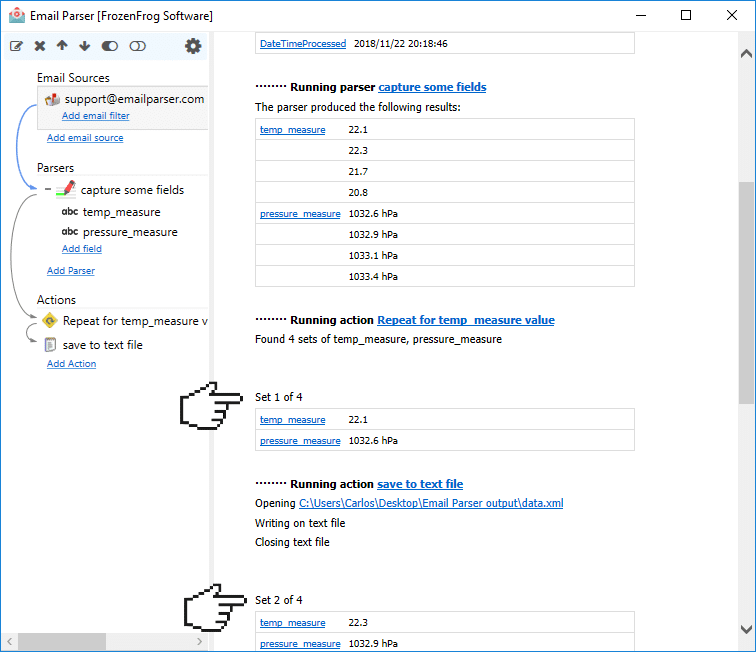Move item up with arrow icon
The image size is (756, 652).
point(62,46)
